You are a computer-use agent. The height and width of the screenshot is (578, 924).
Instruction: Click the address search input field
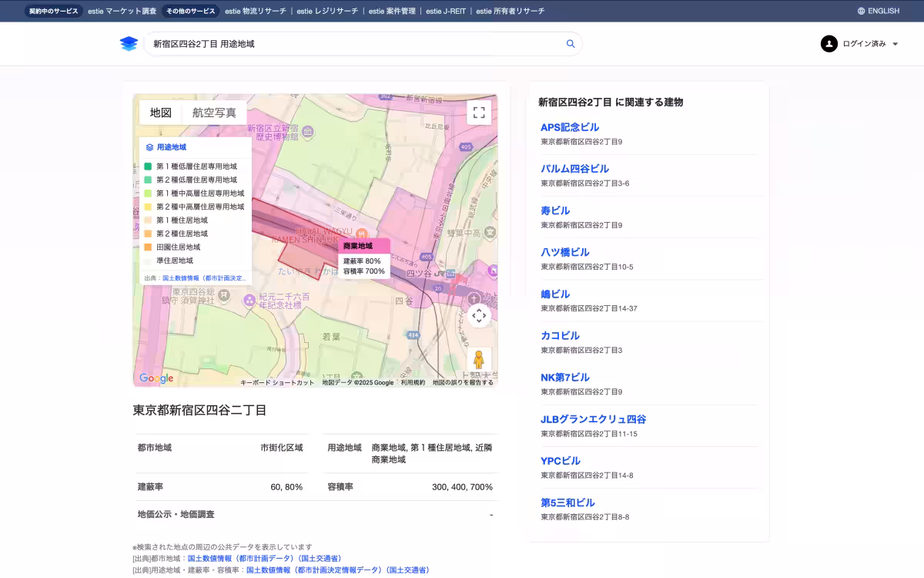coord(354,44)
